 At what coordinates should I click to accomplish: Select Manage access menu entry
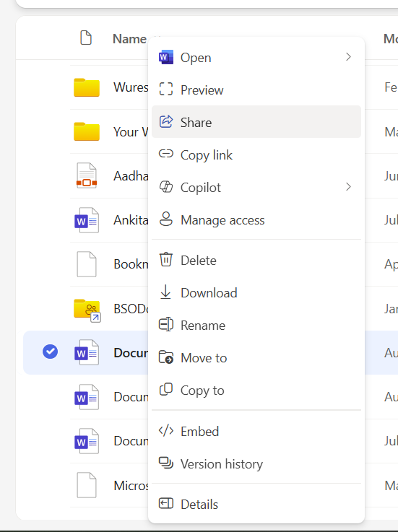click(256, 220)
